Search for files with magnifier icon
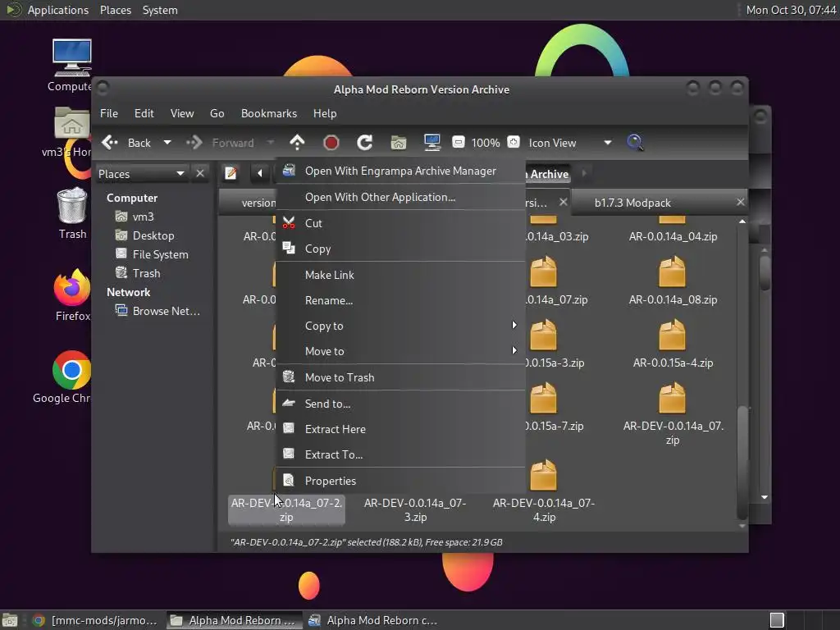 (x=635, y=143)
